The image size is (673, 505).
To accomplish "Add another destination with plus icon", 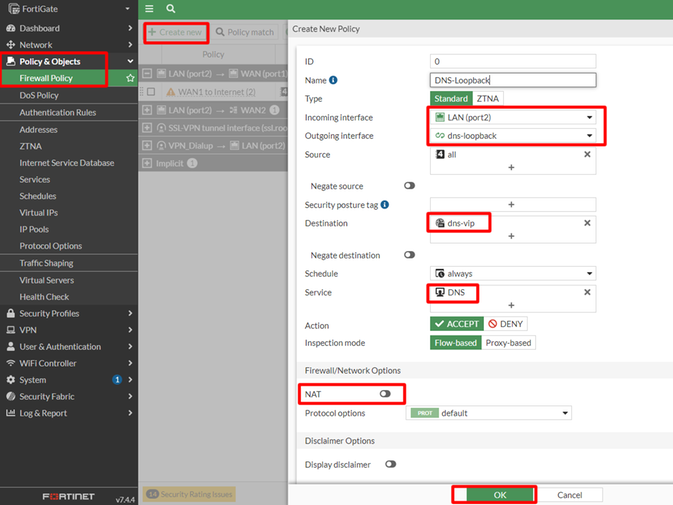I will (x=511, y=236).
